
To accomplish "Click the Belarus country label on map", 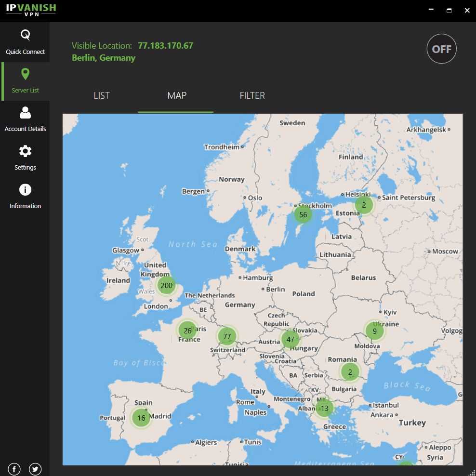I will 363,278.
